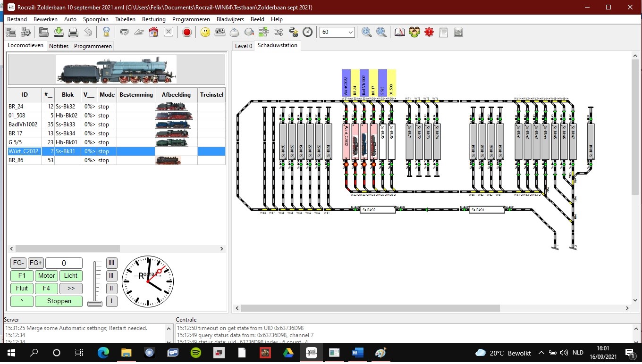Click the Ss-Bk01 block on track plan
642x364 pixels.
click(x=487, y=209)
